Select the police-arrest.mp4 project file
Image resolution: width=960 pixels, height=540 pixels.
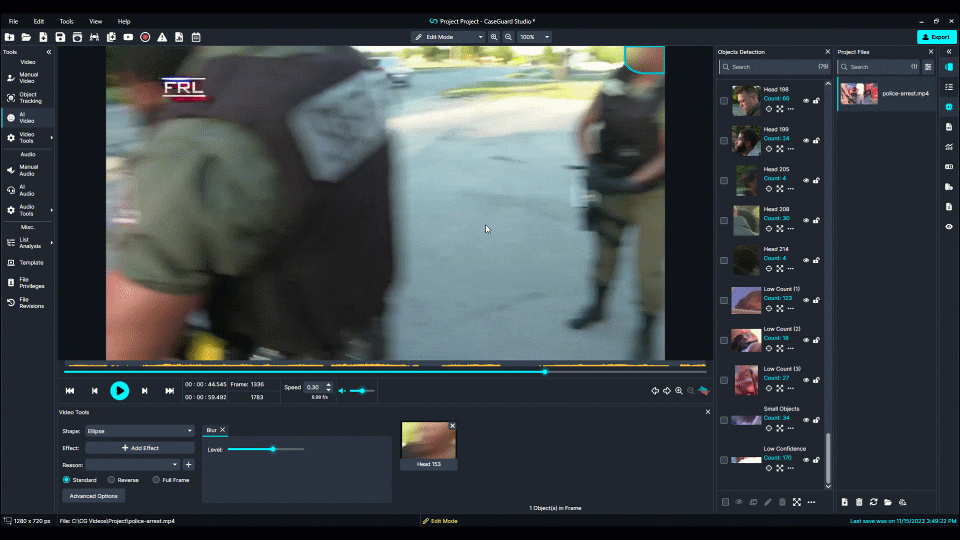[885, 94]
